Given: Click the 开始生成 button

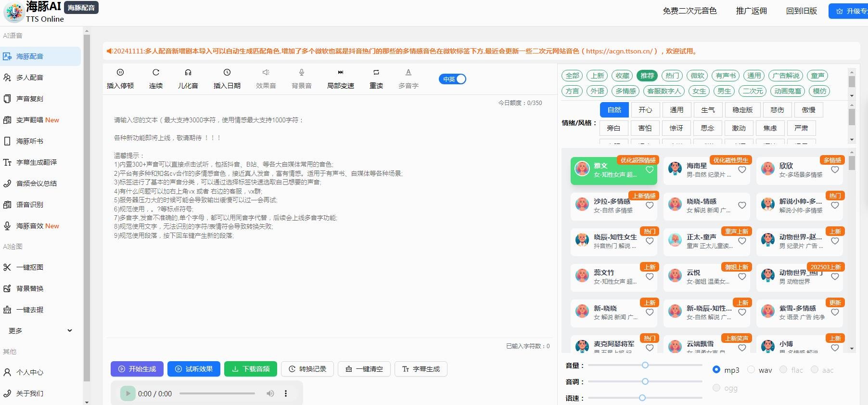Looking at the screenshot, I should pyautogui.click(x=137, y=369).
